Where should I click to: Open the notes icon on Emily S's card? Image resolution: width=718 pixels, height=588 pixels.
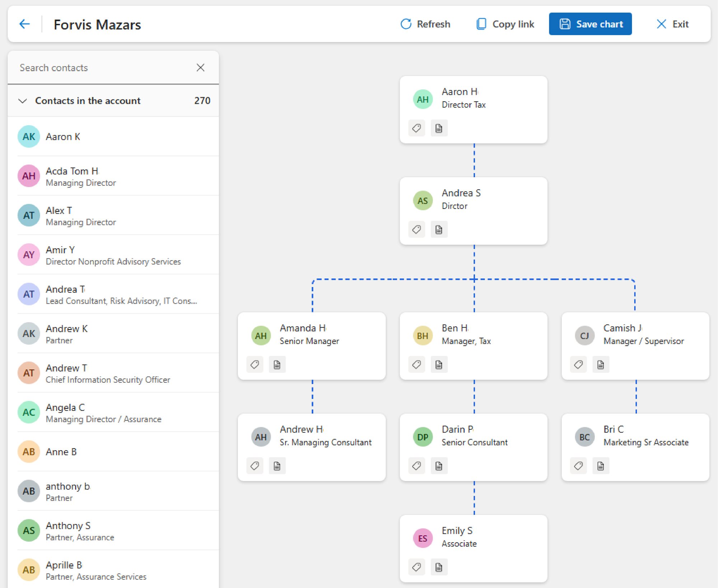point(439,567)
